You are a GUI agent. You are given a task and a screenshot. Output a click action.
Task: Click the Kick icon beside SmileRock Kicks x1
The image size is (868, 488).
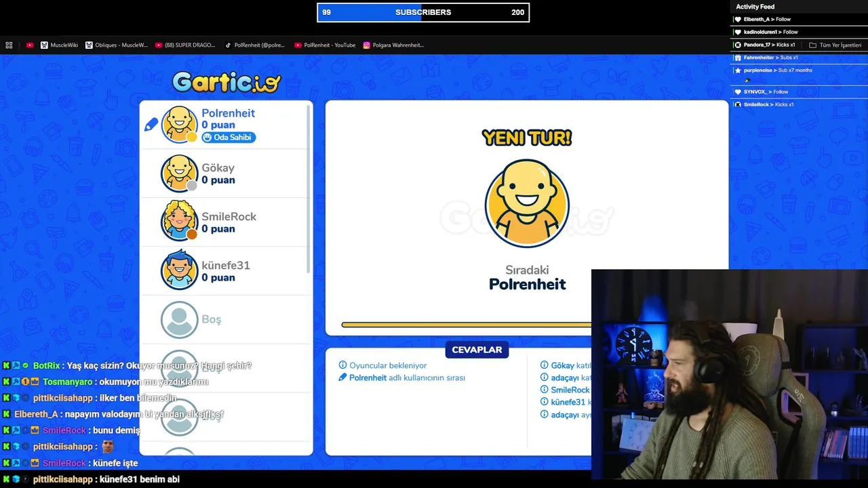click(738, 104)
